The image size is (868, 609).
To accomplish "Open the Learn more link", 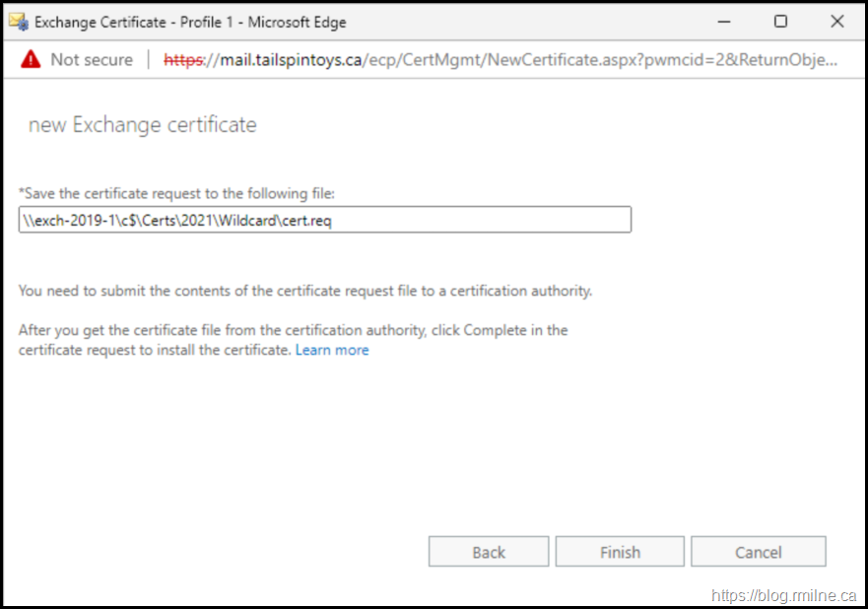I will [x=332, y=350].
